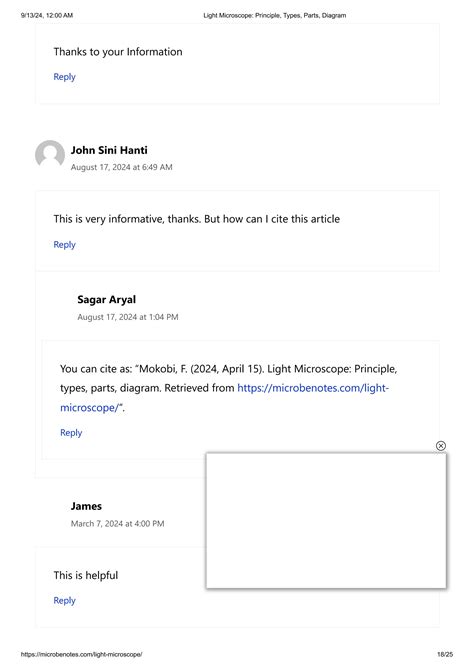Reply to the 'Thanks to your Information' comment

pyautogui.click(x=65, y=77)
